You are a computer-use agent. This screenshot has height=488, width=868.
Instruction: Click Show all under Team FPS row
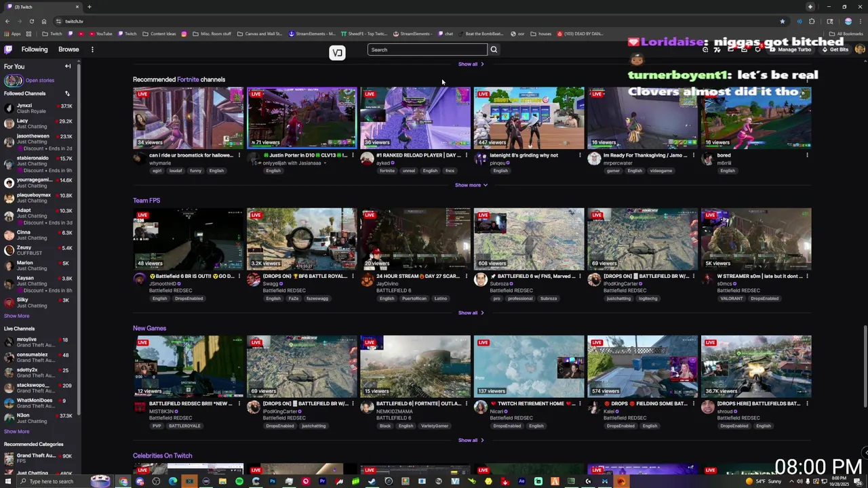(471, 312)
